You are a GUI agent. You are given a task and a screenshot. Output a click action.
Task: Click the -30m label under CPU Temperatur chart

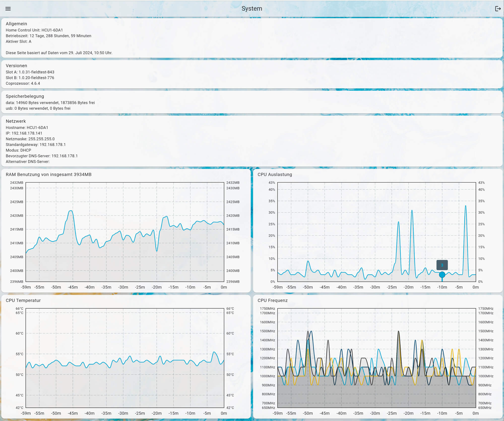[123, 413]
